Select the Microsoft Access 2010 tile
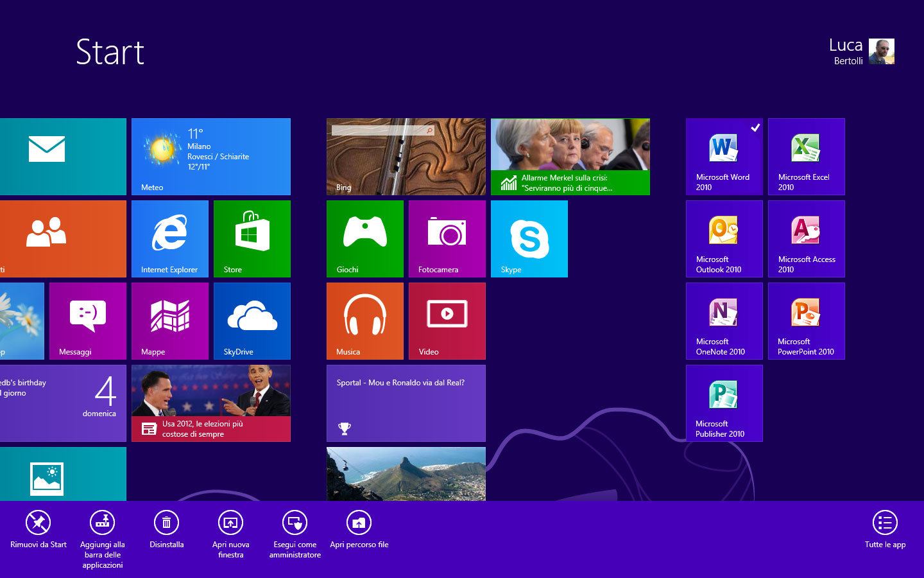924x578 pixels. pyautogui.click(x=807, y=239)
